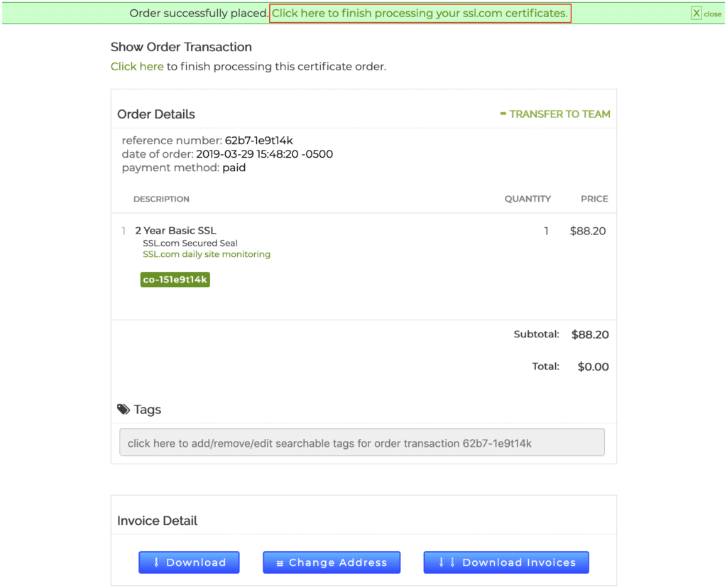Click the reference number 62b7-1e9t14k
The image size is (727, 588).
(258, 141)
